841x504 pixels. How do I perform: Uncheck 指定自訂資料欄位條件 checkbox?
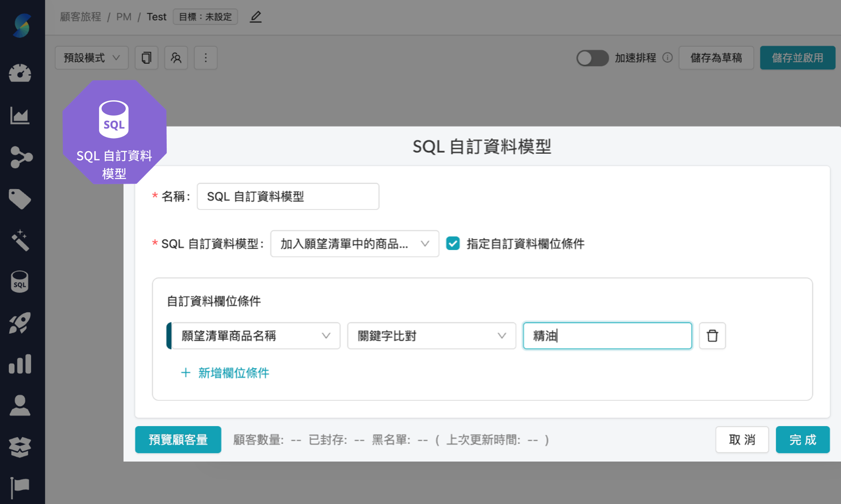[453, 244]
